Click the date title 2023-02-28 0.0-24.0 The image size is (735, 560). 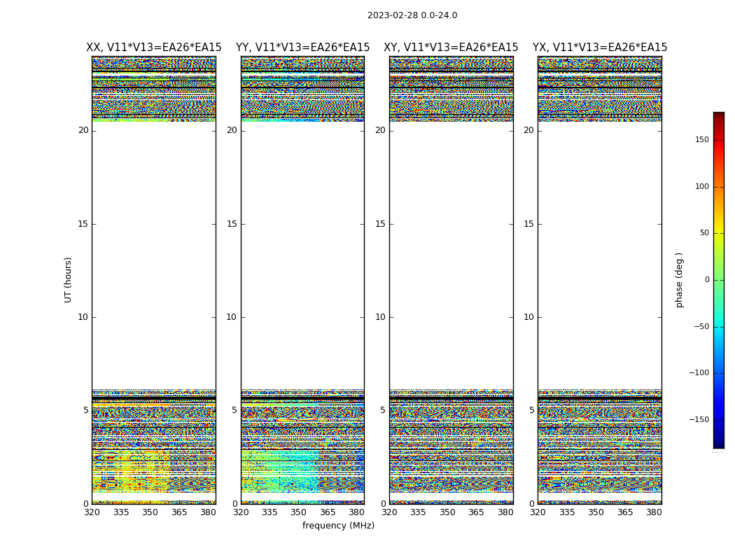(412, 15)
